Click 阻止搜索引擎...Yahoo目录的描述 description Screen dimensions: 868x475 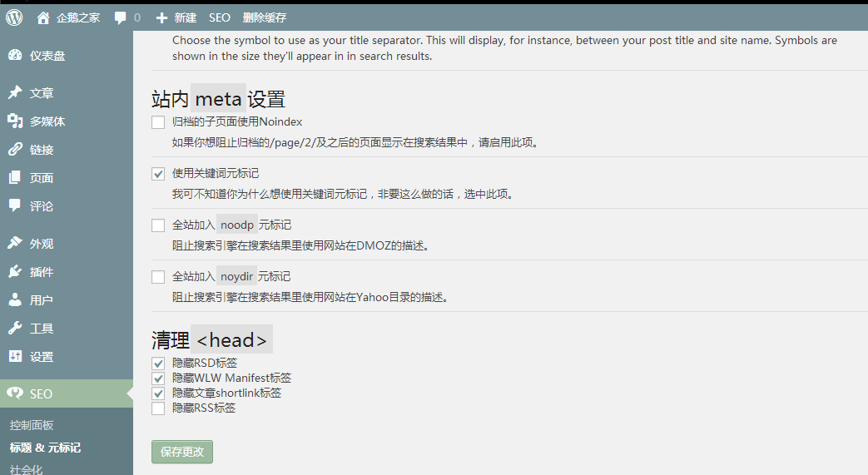point(310,297)
